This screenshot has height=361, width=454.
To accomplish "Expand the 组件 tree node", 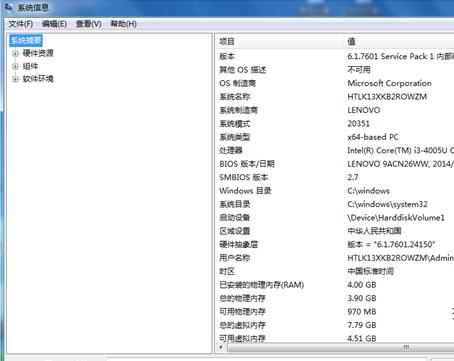I will click(15, 66).
